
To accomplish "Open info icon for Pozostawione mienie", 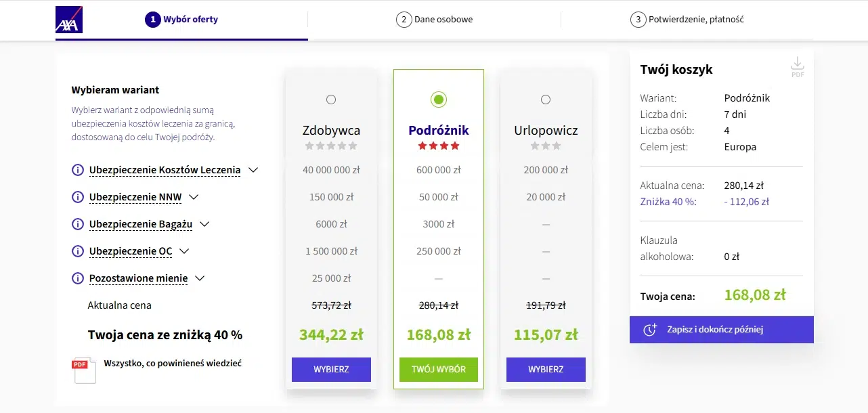I will (x=78, y=278).
